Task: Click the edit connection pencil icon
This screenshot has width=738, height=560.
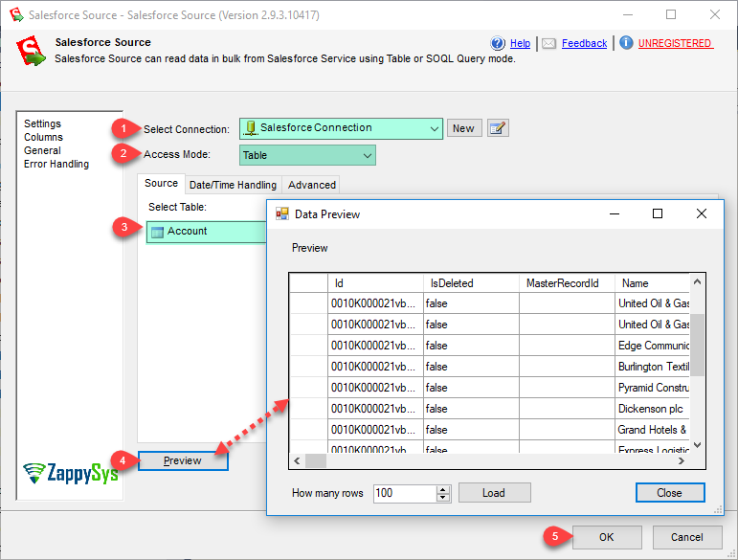Action: 498,128
